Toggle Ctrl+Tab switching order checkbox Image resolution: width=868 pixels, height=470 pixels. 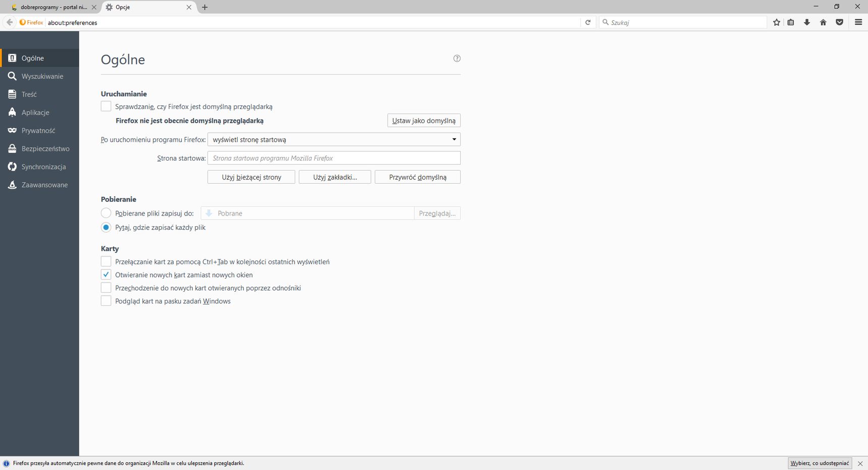106,262
